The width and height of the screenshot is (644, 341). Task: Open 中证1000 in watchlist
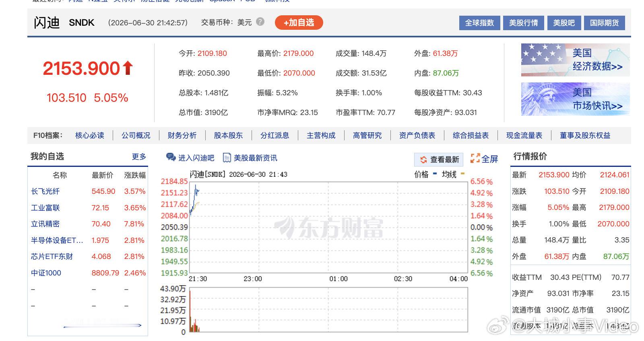pos(46,273)
